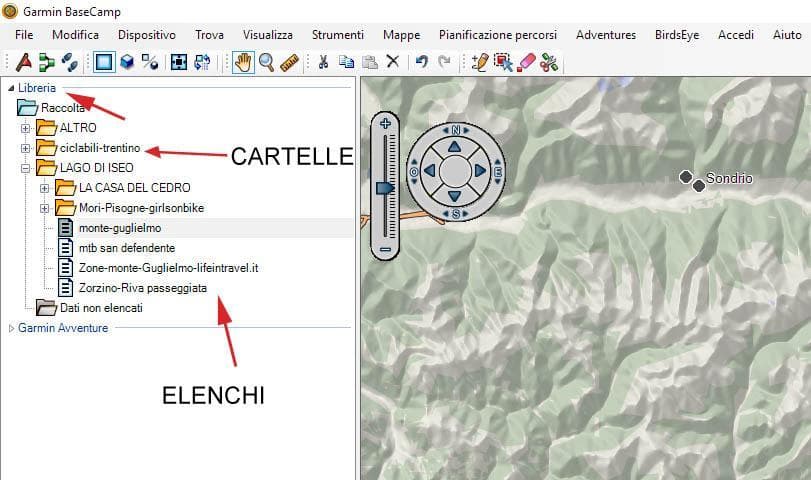The height and width of the screenshot is (480, 811).
Task: Open the Visualizza menu
Action: 268,35
